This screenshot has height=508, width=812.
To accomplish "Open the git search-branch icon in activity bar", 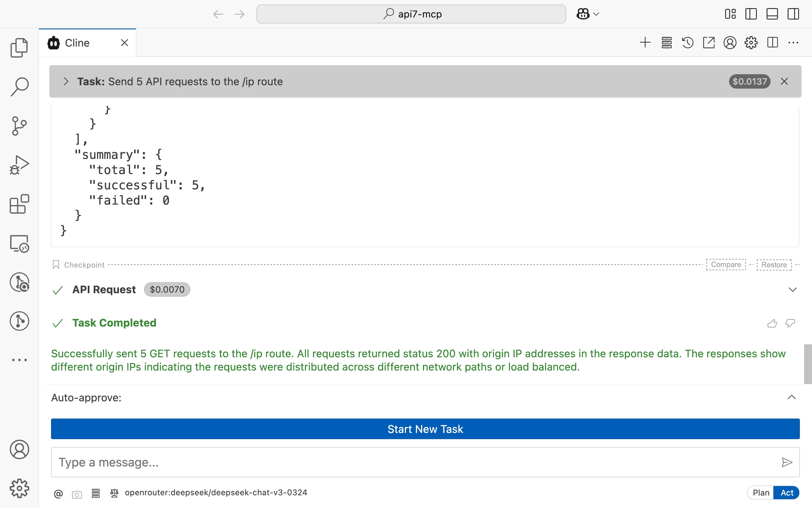I will [x=19, y=282].
